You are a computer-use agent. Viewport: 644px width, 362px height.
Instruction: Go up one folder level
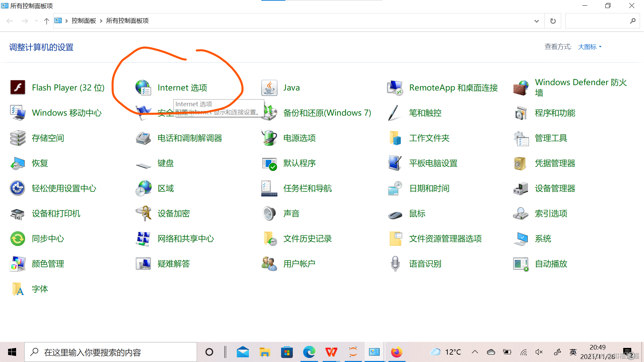[46, 21]
